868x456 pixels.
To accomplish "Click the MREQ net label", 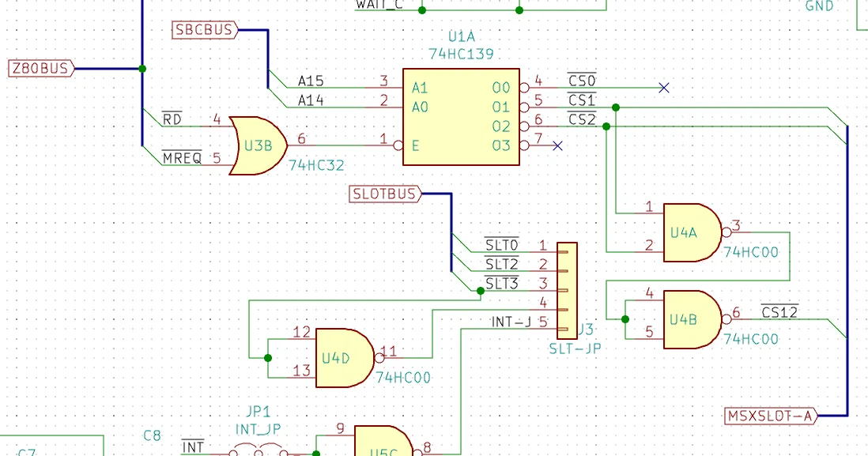I will click(x=182, y=157).
